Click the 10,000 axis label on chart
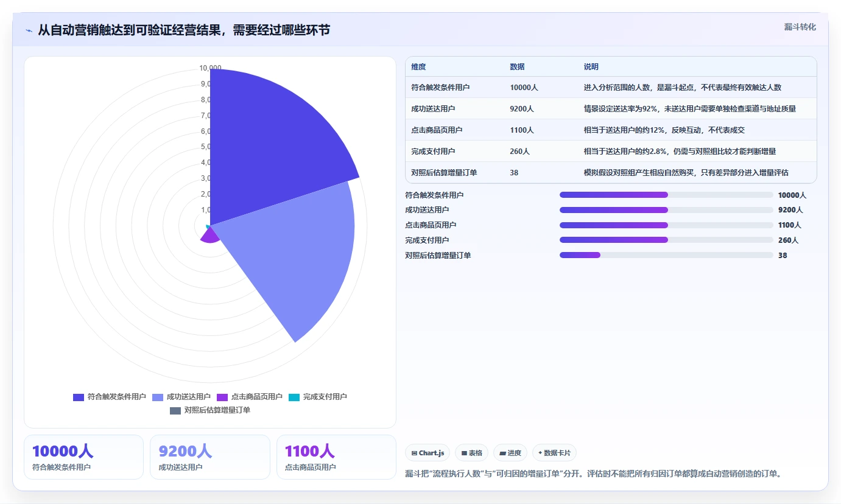 point(210,68)
